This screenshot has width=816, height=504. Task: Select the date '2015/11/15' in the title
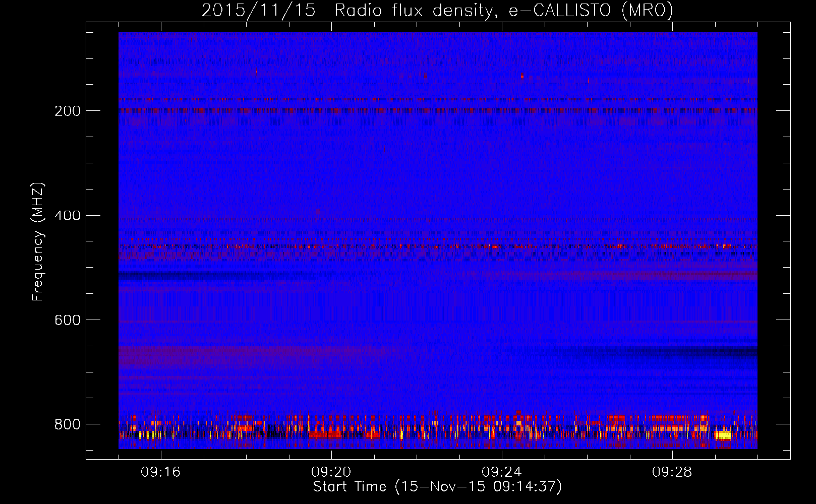[259, 11]
